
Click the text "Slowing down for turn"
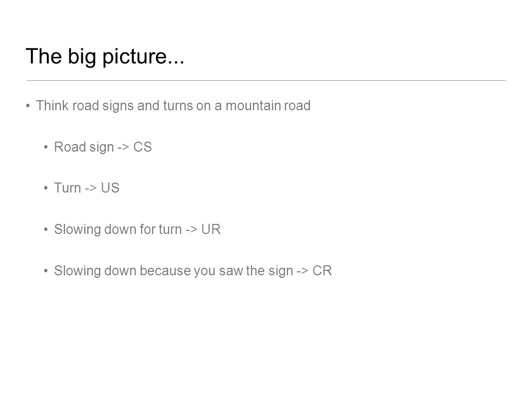[x=118, y=229]
